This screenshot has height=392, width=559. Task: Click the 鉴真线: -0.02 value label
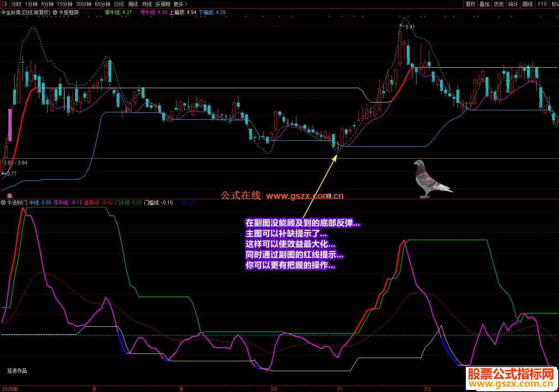[99, 203]
